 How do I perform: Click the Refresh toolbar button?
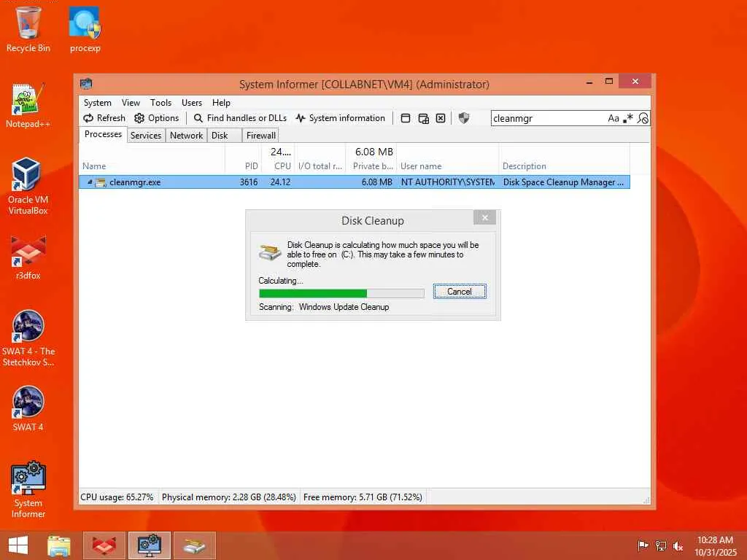pyautogui.click(x=104, y=118)
